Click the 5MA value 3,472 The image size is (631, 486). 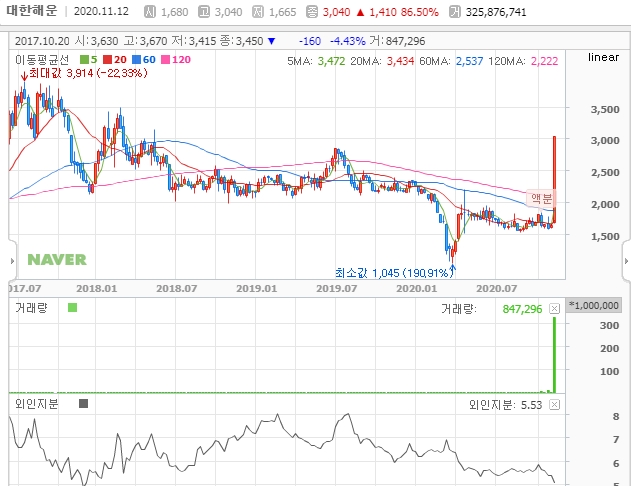331,61
